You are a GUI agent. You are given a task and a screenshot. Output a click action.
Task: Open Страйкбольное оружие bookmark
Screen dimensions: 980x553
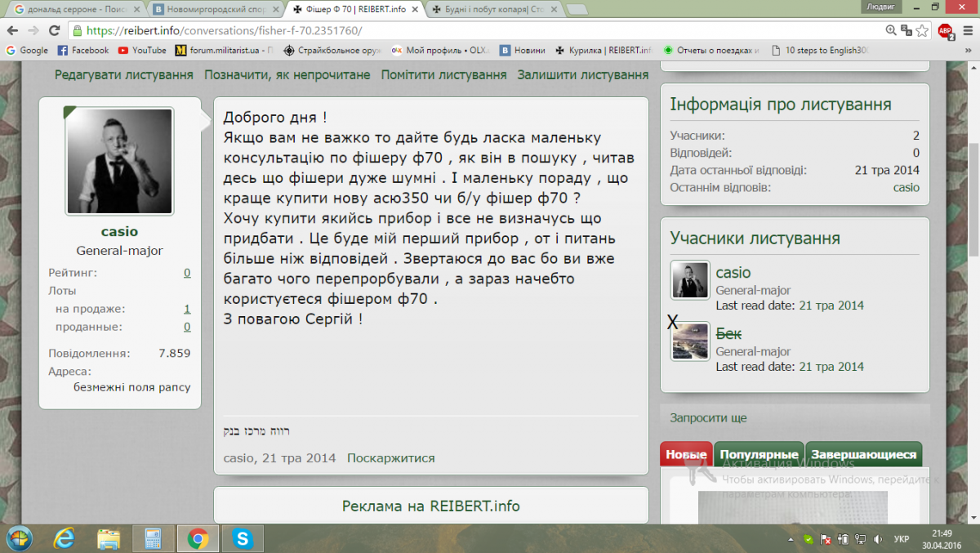click(x=332, y=50)
